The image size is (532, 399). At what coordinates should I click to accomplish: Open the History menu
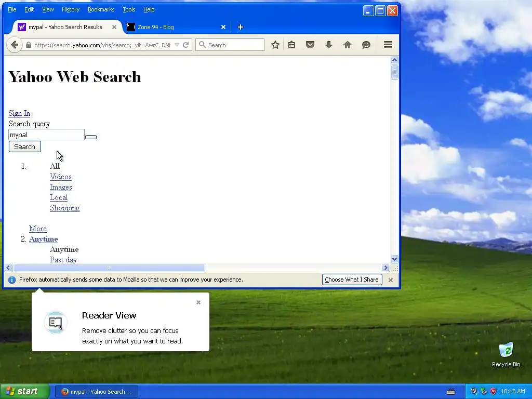pos(71,9)
